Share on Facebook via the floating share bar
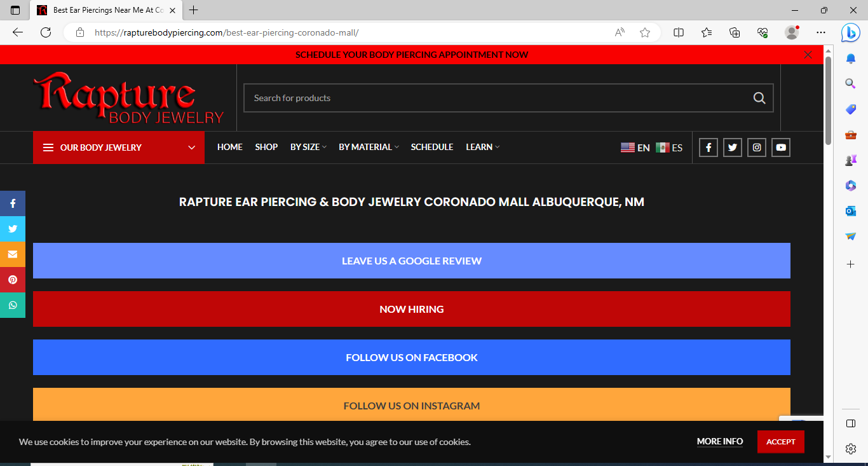The height and width of the screenshot is (466, 868). pos(13,203)
